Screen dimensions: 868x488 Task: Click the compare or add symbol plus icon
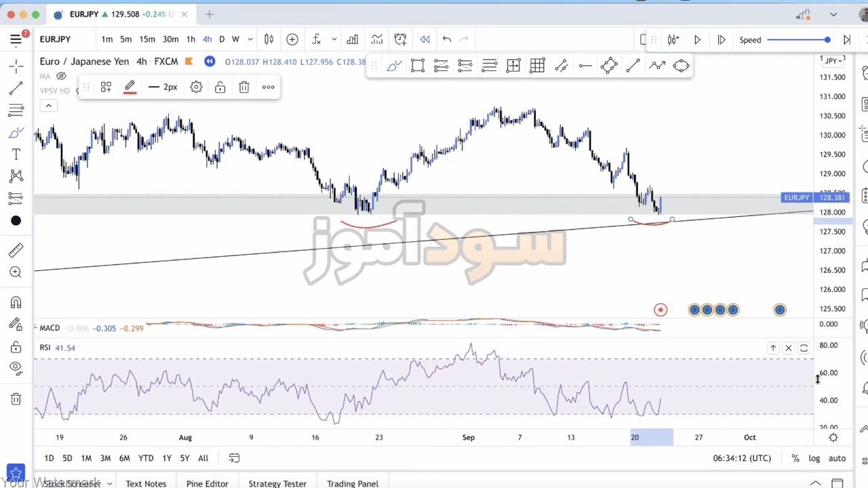[x=292, y=39]
